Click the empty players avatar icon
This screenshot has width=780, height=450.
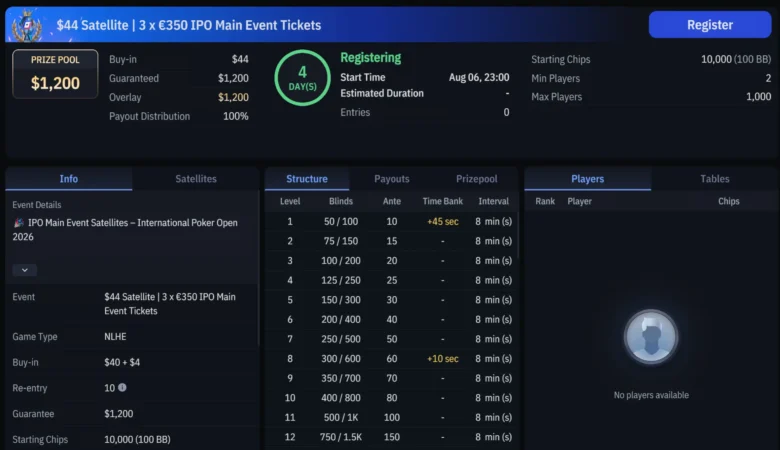tap(651, 337)
